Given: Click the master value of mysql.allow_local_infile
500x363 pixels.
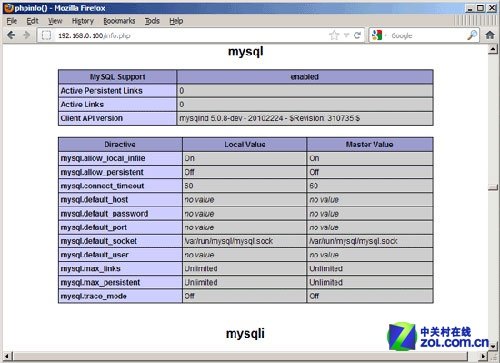Looking at the screenshot, I should click(314, 158).
